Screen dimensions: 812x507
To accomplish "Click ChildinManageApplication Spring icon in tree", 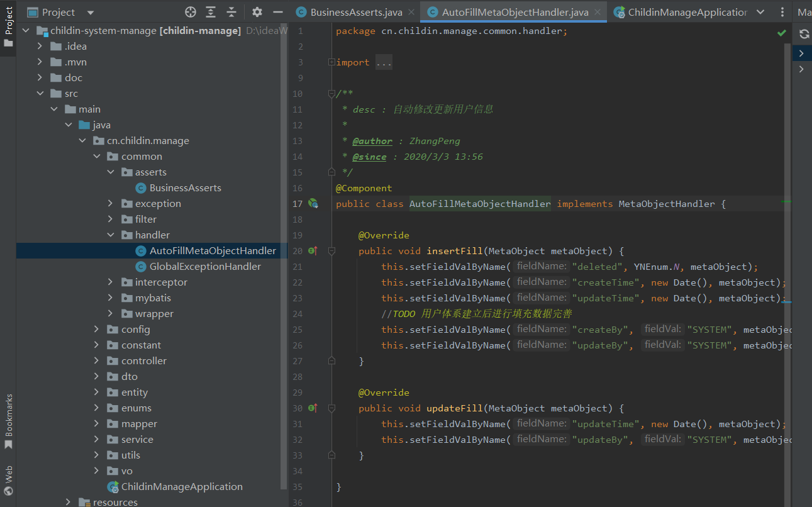I will 113,487.
